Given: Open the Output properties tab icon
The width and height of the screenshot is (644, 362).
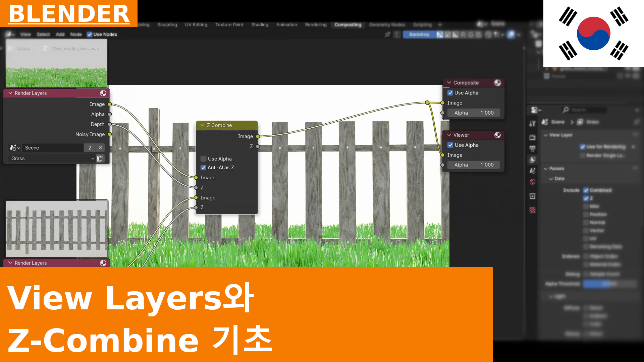Looking at the screenshot, I should 532,148.
